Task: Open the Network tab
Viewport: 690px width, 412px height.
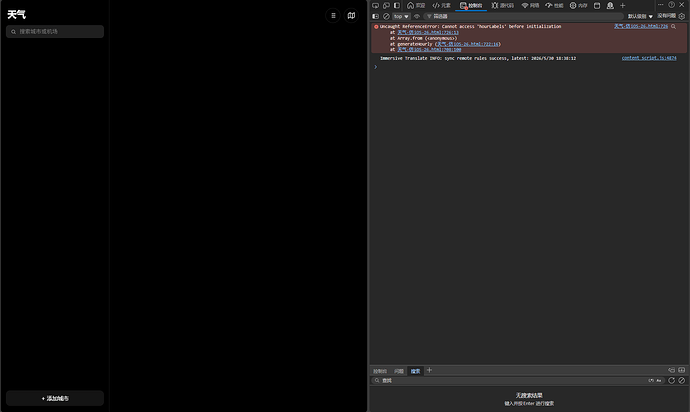Action: pyautogui.click(x=530, y=5)
